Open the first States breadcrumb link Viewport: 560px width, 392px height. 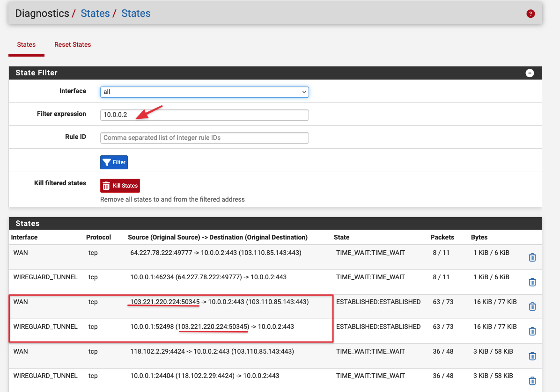coord(95,14)
